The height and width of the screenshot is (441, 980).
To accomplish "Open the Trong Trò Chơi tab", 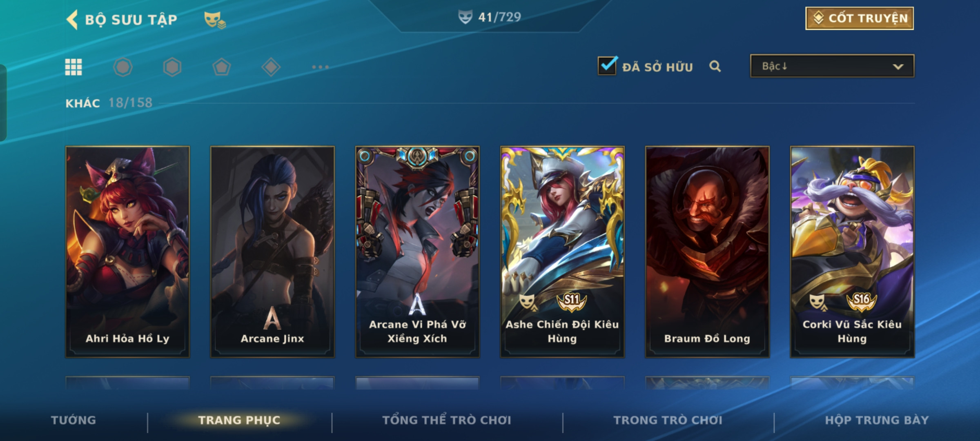I will 668,420.
